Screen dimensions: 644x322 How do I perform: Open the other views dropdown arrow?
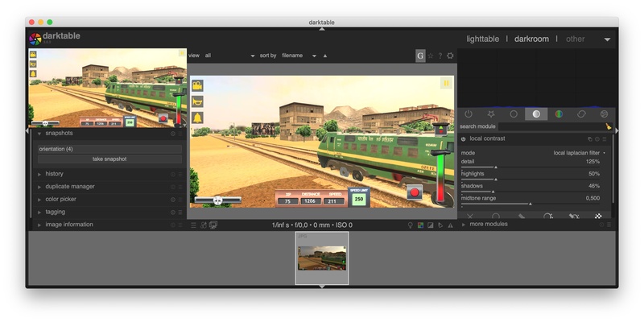point(607,39)
